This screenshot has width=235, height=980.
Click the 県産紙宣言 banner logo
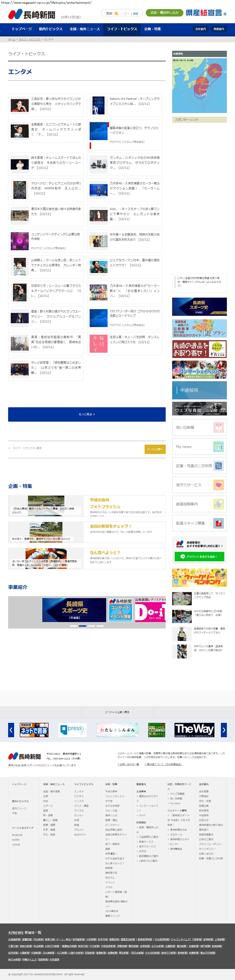click(x=206, y=13)
